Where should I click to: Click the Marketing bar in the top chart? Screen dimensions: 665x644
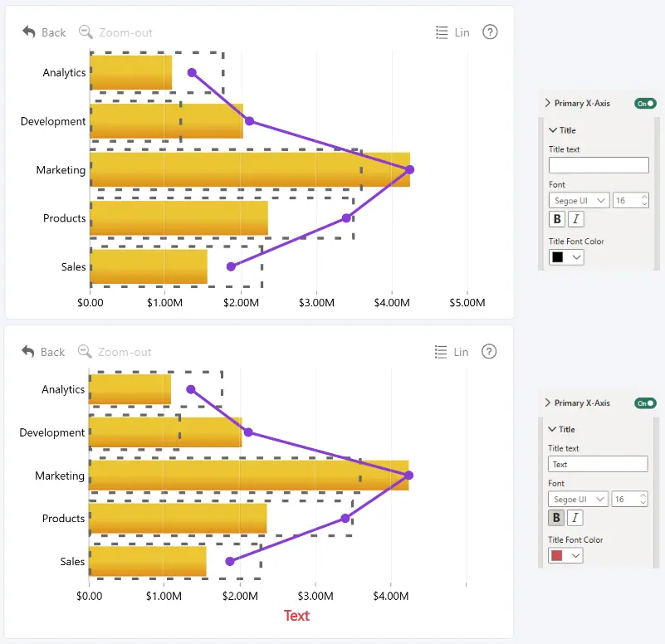coord(250,169)
